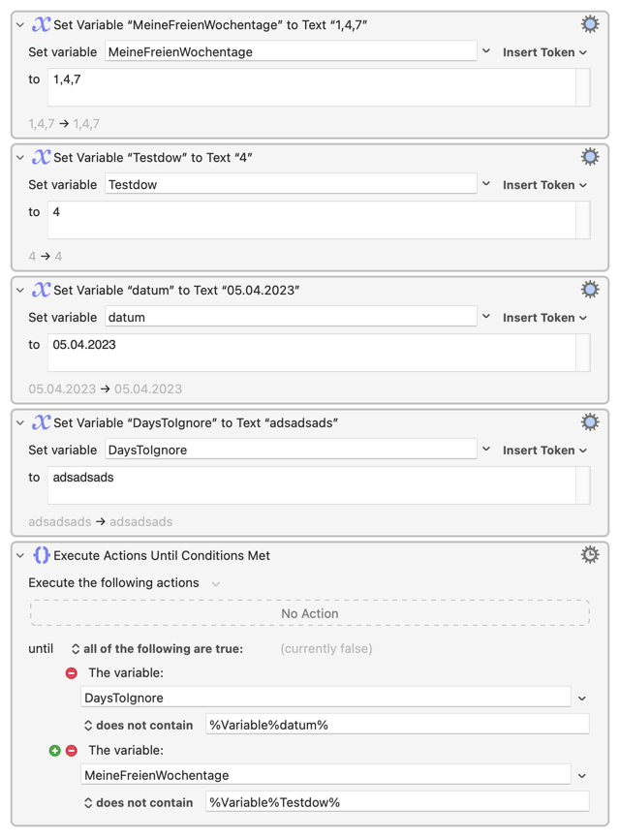Click the %Variable%Testdow% condition value field
Viewport: 620px width, 840px height.
(397, 802)
